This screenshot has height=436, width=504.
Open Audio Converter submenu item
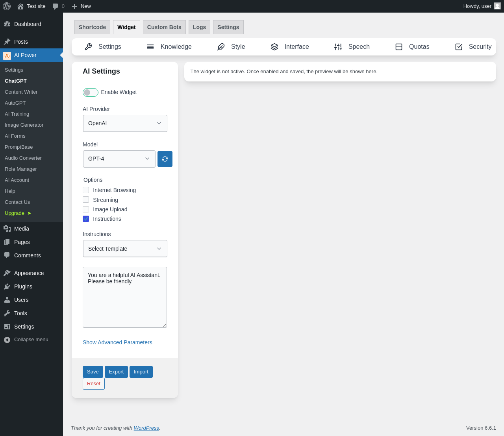[23, 158]
